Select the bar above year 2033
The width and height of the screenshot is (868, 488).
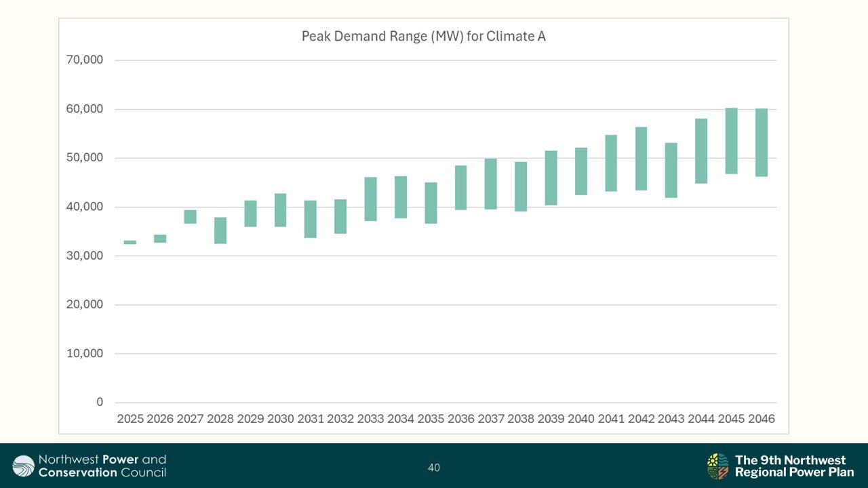[x=370, y=199]
